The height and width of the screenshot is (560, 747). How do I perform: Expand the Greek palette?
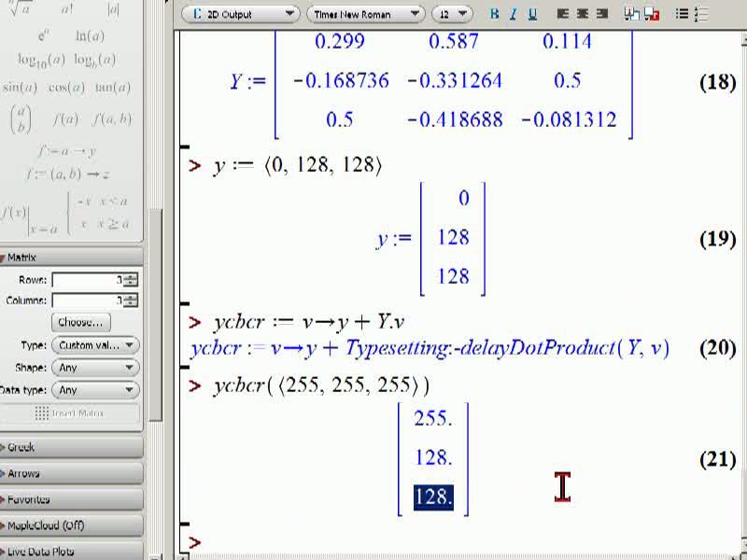[72, 447]
